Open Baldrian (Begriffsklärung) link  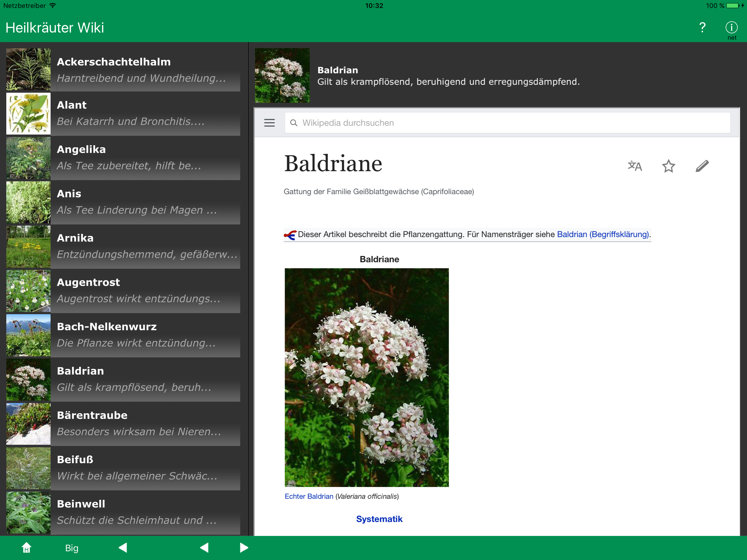602,234
